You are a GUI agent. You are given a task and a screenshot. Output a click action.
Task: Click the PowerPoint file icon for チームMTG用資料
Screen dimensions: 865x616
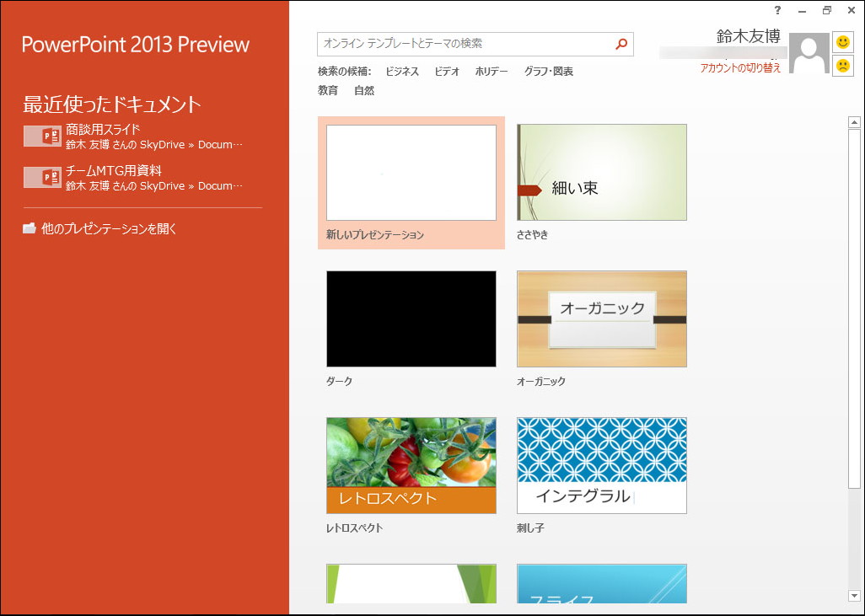click(41, 177)
